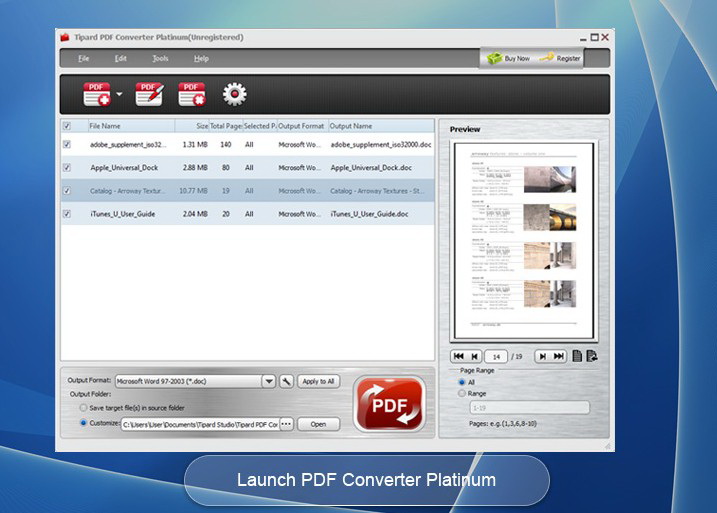The width and height of the screenshot is (717, 513).
Task: Start conversion with the big PDF button
Action: click(x=388, y=405)
